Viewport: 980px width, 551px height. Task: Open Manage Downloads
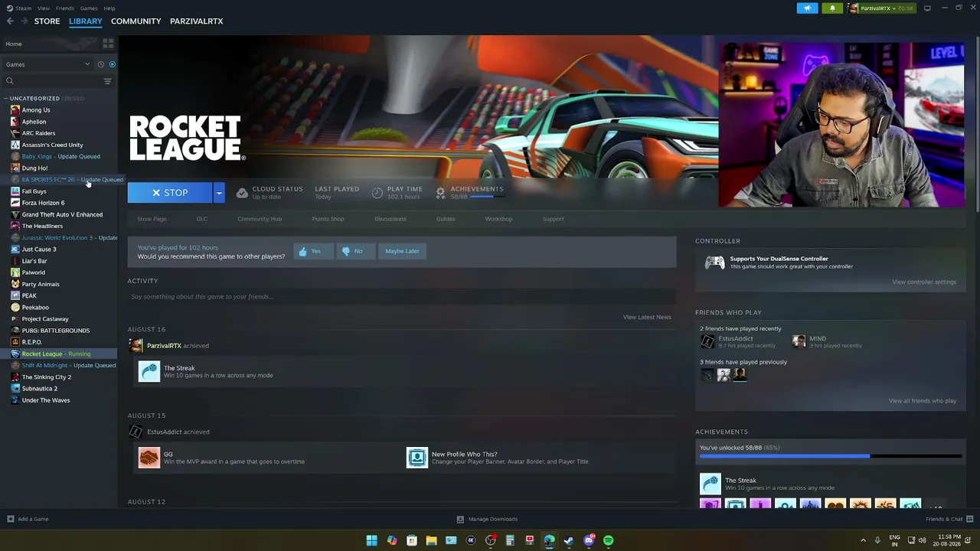[487, 519]
